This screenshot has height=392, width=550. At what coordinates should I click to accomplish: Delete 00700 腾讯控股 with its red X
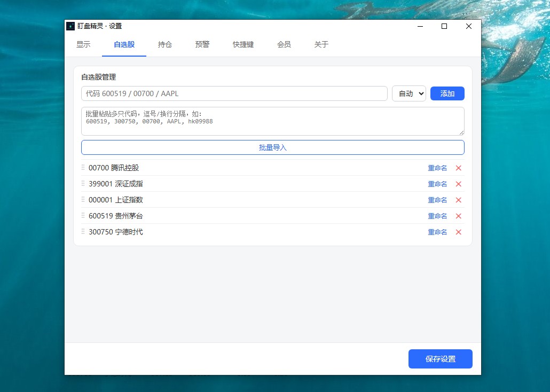458,168
